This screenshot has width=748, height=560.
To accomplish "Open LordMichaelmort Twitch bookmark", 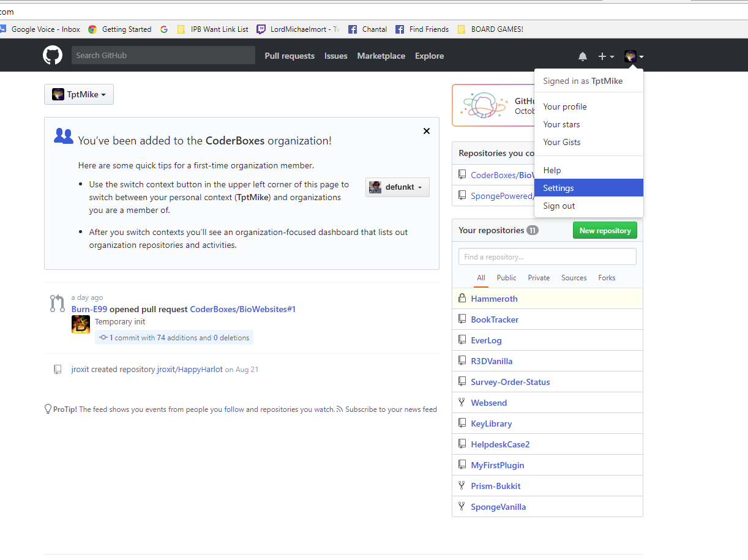I will [x=298, y=29].
